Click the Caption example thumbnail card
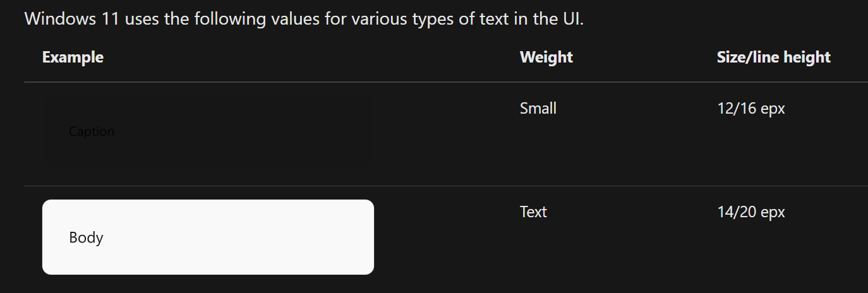 (208, 133)
